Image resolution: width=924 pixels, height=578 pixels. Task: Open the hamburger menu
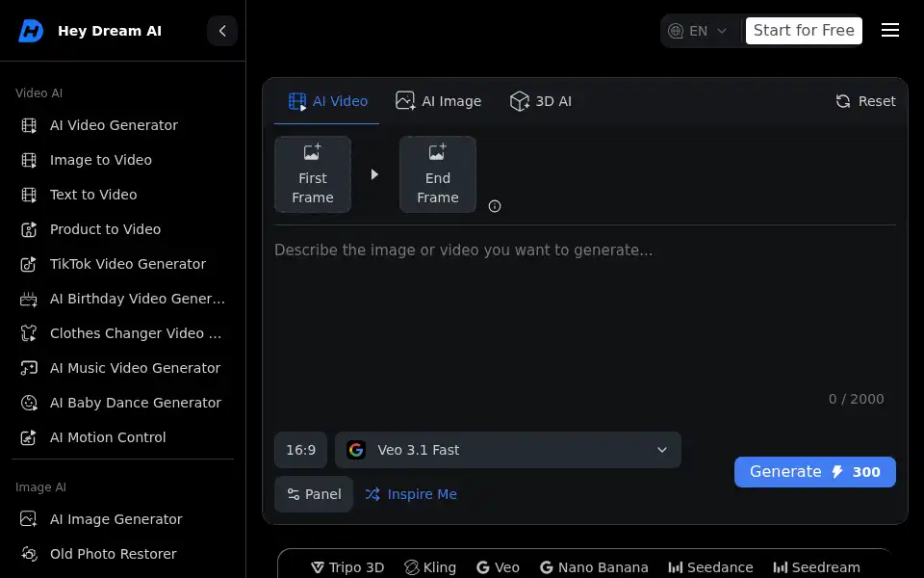[889, 30]
